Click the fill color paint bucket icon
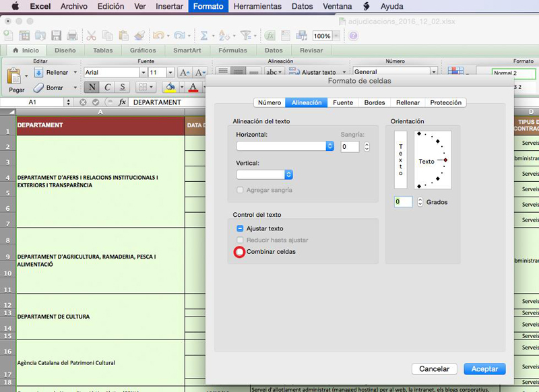Viewport: 539px width, 392px height. [x=170, y=88]
